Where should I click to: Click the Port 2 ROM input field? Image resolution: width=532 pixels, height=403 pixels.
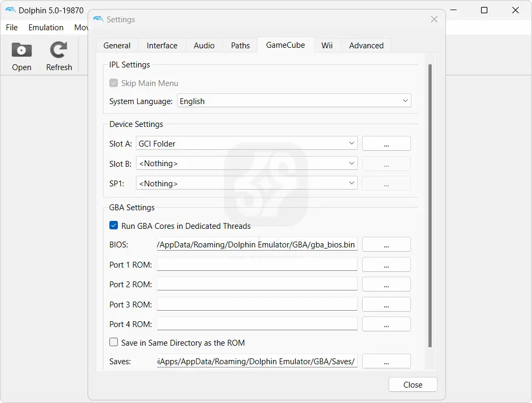tap(257, 284)
